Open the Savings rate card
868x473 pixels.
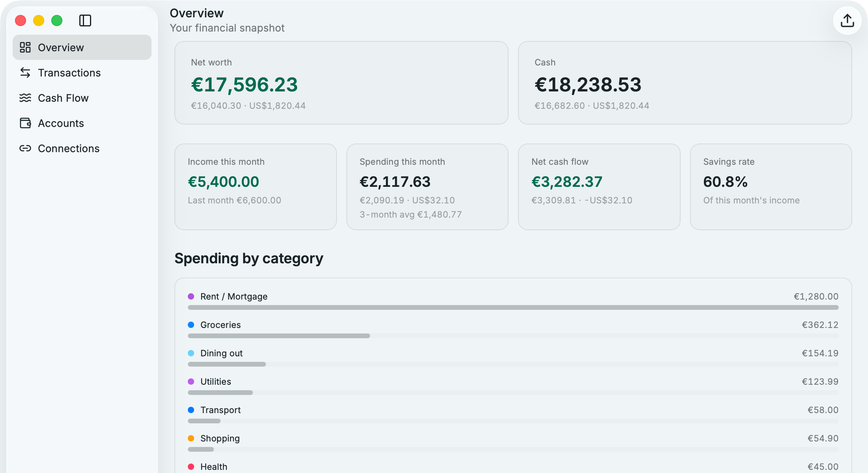[x=771, y=187]
